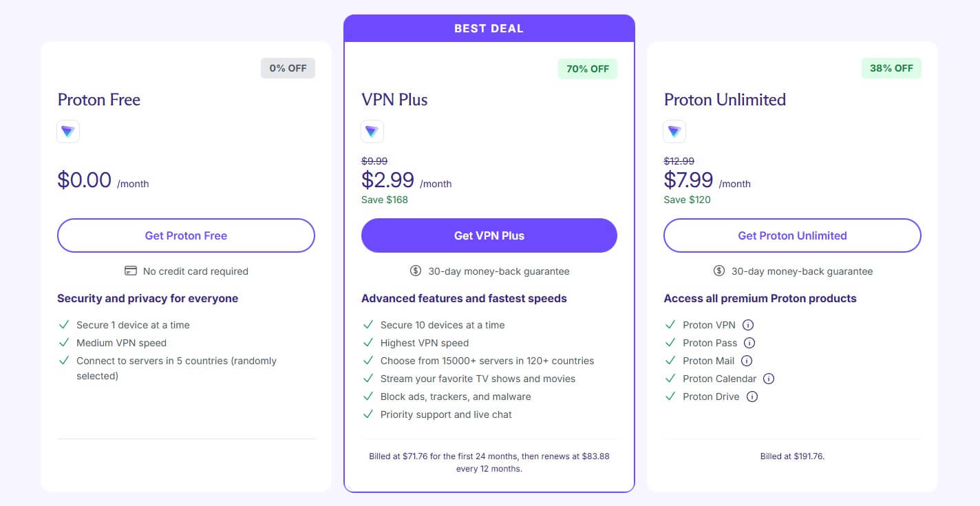Select the Get Proton Free plan button
This screenshot has height=506, width=980.
coord(186,235)
